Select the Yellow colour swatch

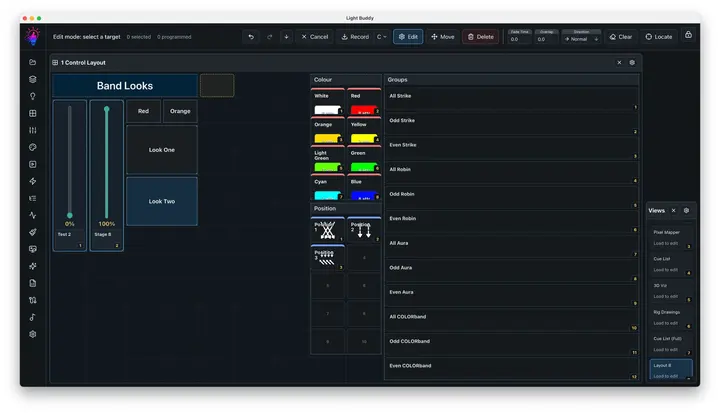pyautogui.click(x=364, y=131)
